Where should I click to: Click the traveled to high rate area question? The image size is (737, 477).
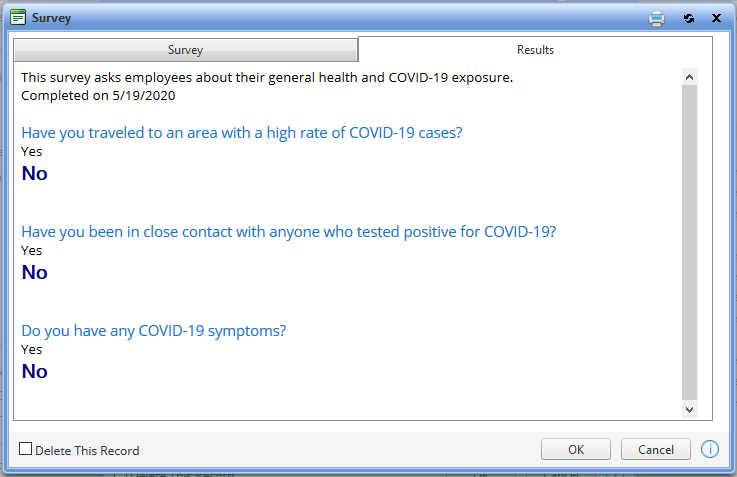pos(242,133)
